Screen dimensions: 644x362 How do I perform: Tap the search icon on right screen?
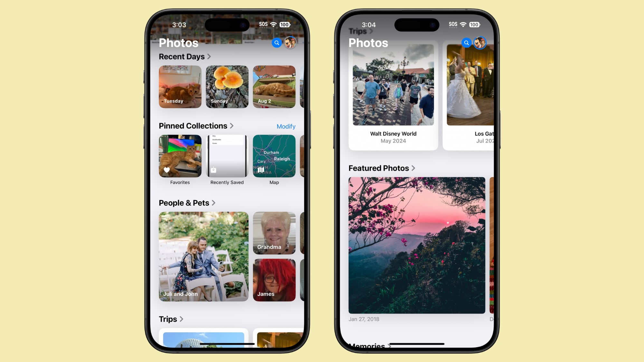(466, 42)
